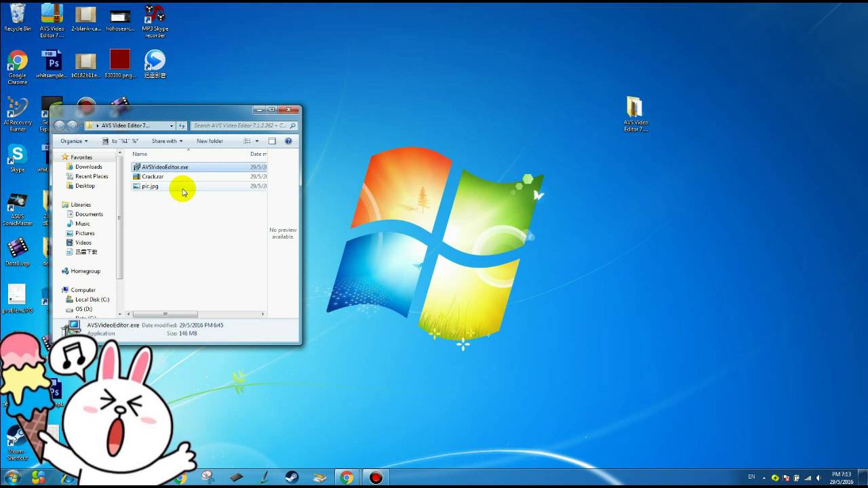868x488 pixels.
Task: Open MP3 Skype recorder desktop shortcut
Action: (x=155, y=20)
